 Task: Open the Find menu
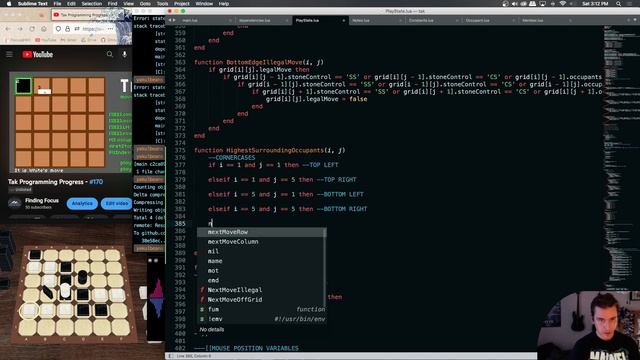pyautogui.click(x=113, y=4)
